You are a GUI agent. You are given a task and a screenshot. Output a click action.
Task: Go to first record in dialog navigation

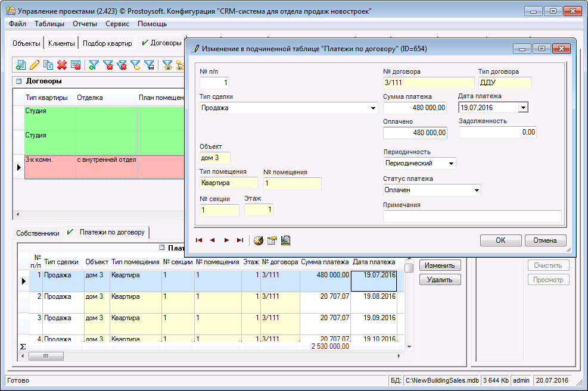(199, 240)
